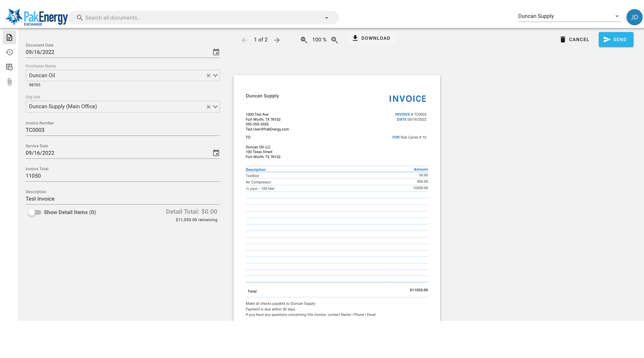The image size is (644, 358).
Task: Open the Service Date calendar picker
Action: pos(216,153)
